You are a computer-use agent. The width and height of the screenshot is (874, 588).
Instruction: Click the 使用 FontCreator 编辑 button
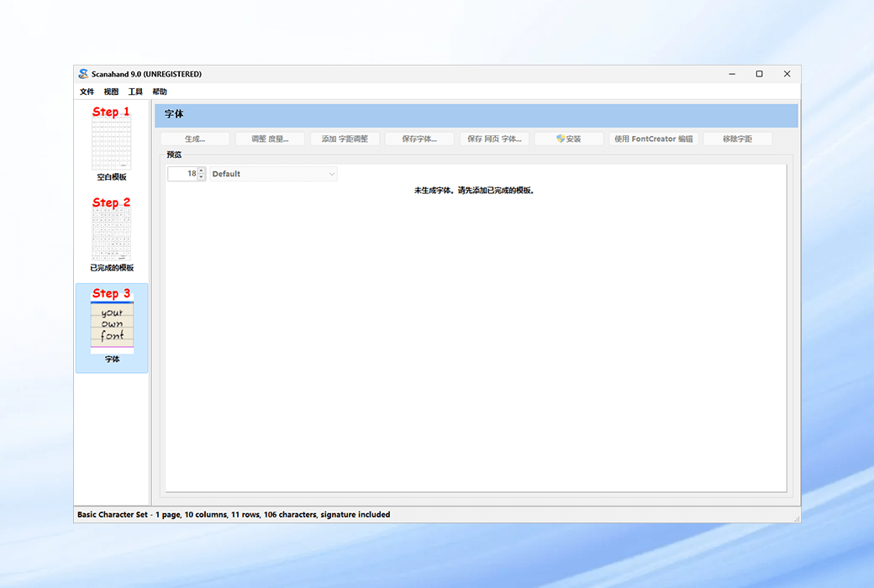pyautogui.click(x=653, y=139)
